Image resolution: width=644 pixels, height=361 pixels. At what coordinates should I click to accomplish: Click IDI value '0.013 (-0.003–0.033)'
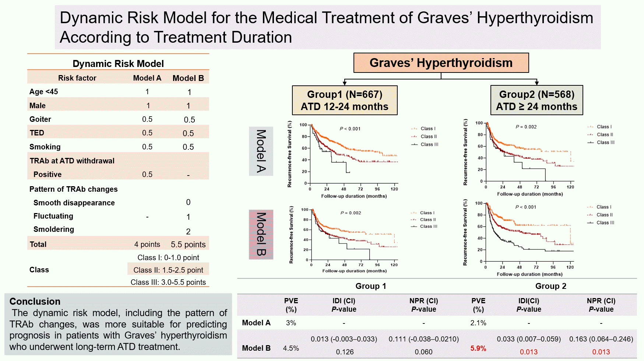tap(344, 339)
